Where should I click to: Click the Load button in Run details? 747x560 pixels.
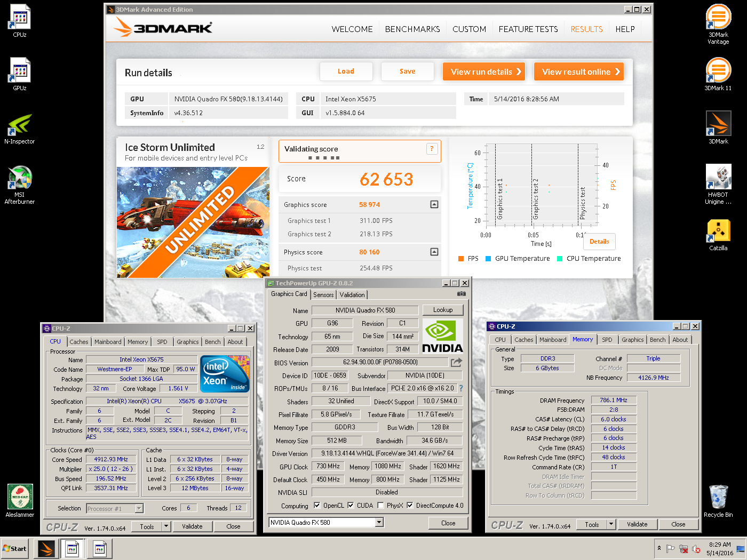point(346,71)
